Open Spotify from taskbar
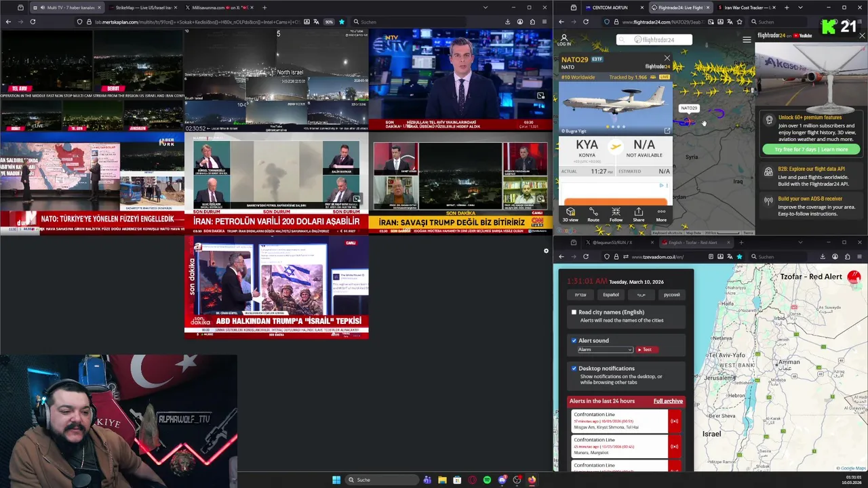This screenshot has height=488, width=868. (x=487, y=480)
